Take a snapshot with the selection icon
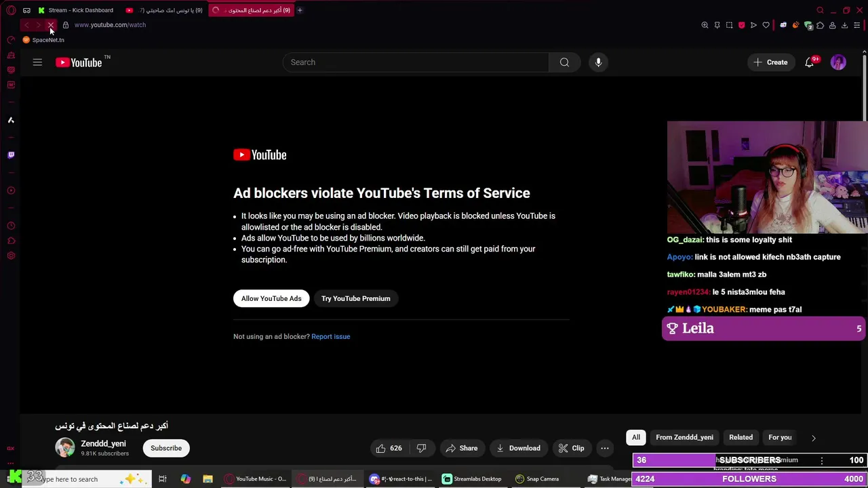Image resolution: width=868 pixels, height=488 pixels. pyautogui.click(x=729, y=25)
